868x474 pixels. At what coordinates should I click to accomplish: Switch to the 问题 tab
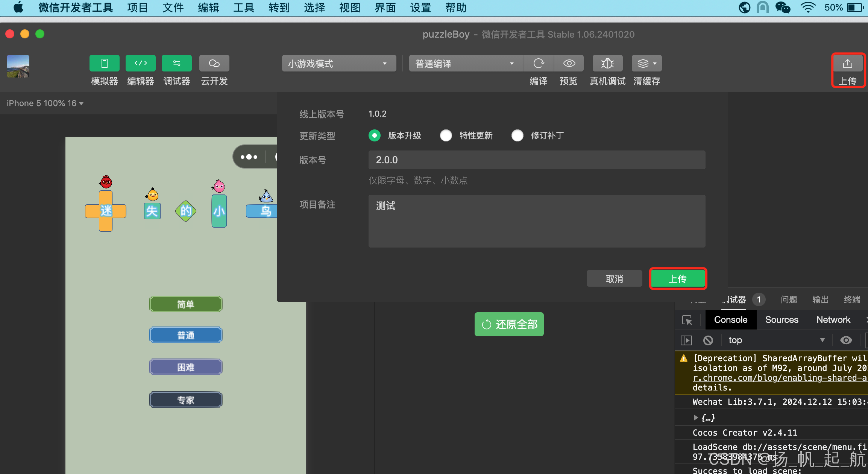[789, 299]
